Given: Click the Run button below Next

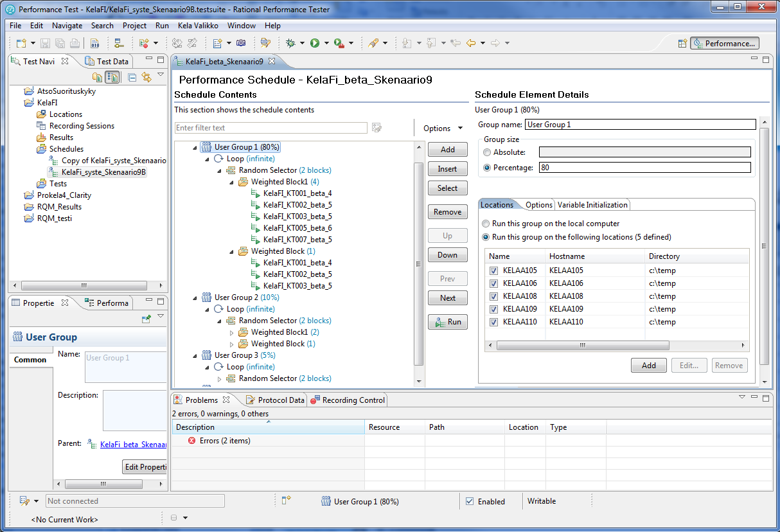Looking at the screenshot, I should point(448,322).
